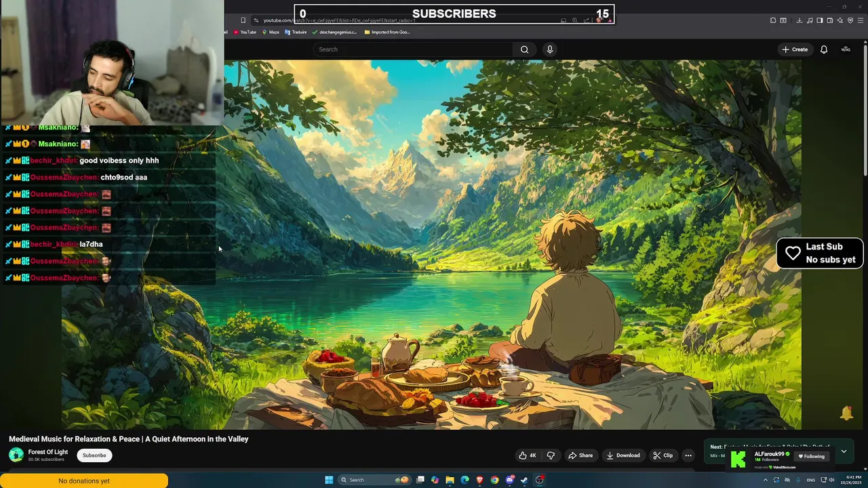Open site info icon beside youtube.com URL
This screenshot has width=868, height=488.
point(256,20)
